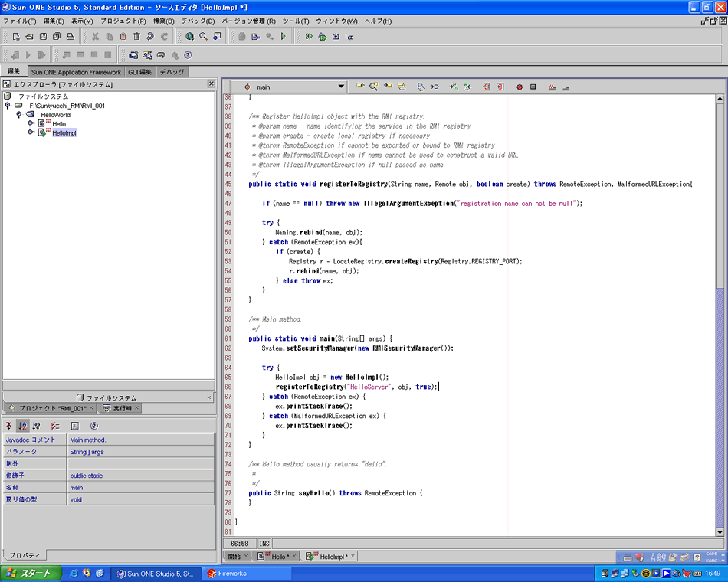The image size is (728, 582).
Task: Click the red macro record icon in the editor toolbar
Action: (x=519, y=87)
